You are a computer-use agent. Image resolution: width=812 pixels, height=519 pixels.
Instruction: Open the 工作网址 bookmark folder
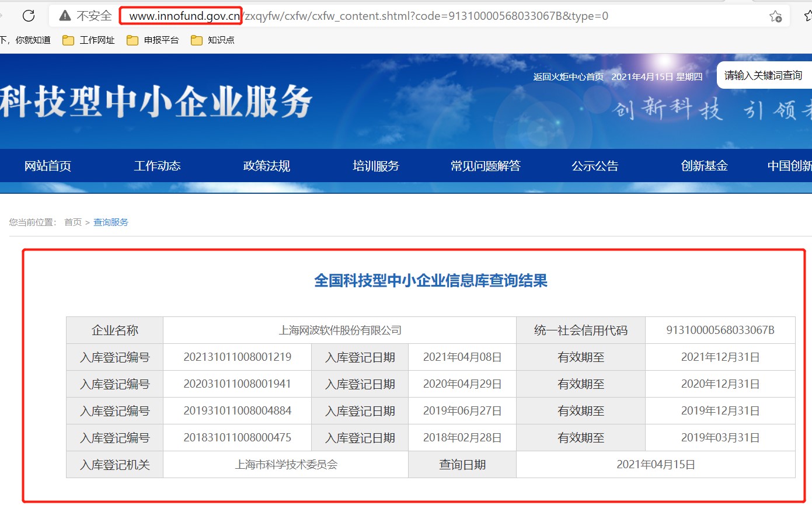[89, 40]
